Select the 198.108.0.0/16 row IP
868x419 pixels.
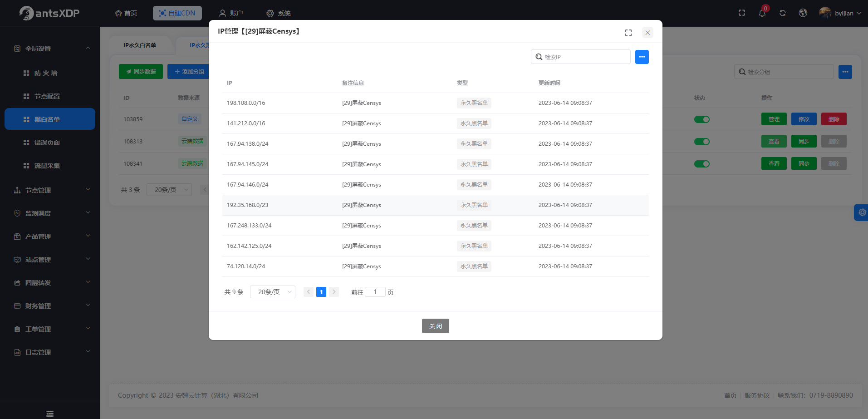(246, 103)
